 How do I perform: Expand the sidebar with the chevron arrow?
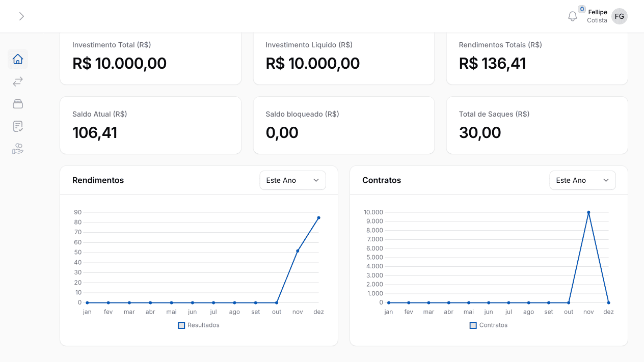coord(21,16)
